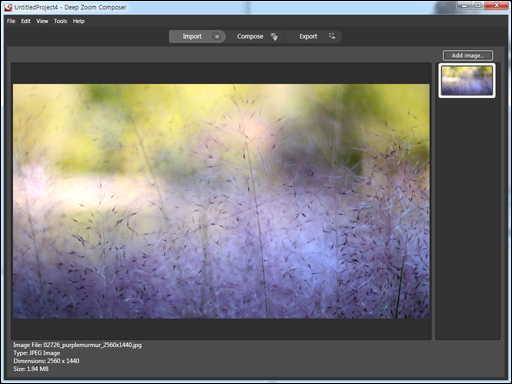Open the Tools menu
Viewport: 512px width, 384px height.
(x=60, y=21)
